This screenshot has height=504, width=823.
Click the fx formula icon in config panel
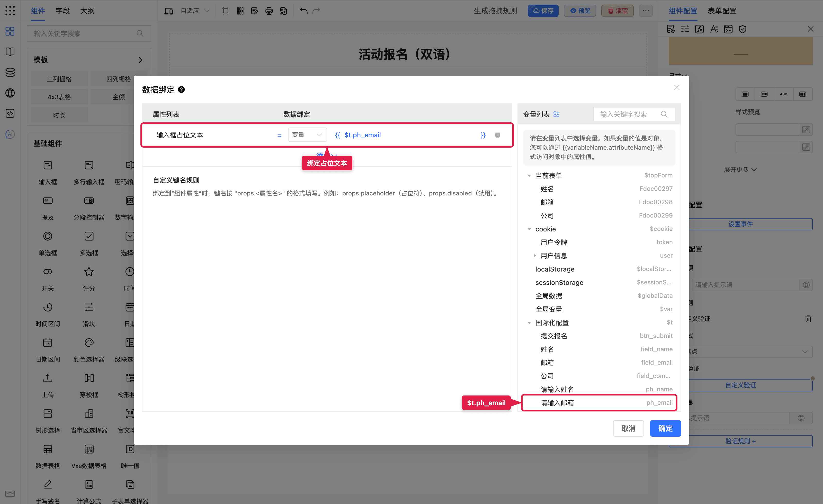tap(699, 29)
